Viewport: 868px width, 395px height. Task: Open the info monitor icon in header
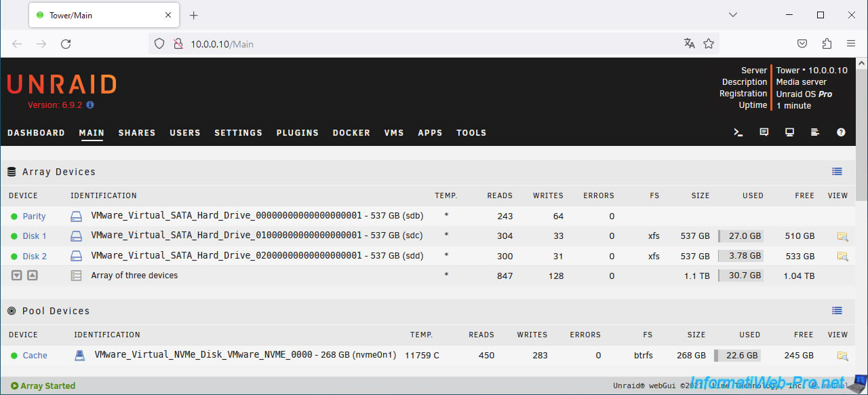(x=789, y=132)
